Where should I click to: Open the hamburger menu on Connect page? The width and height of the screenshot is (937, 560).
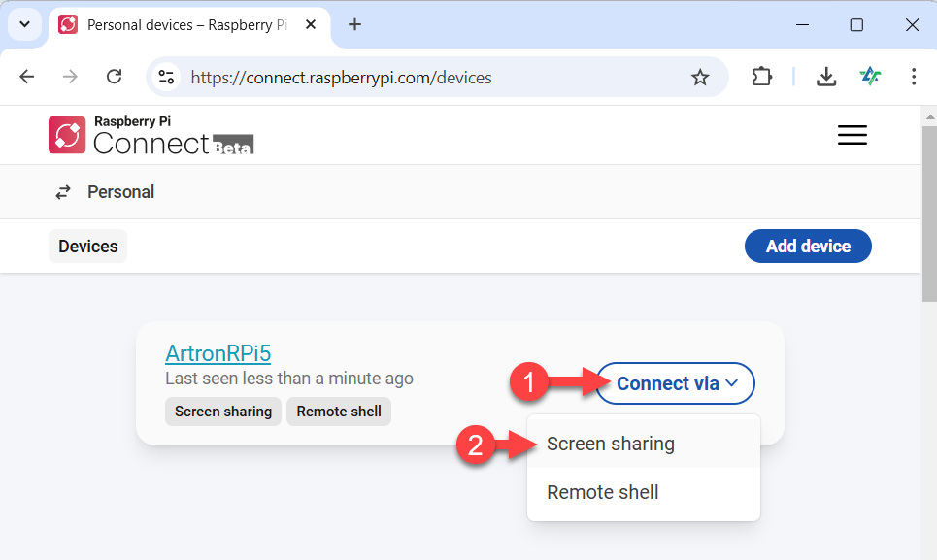click(x=853, y=135)
